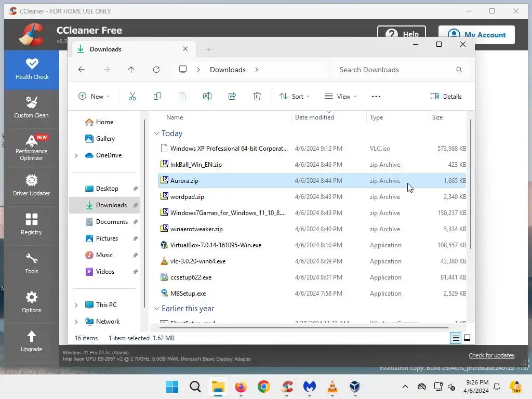Open Registry section in CCleaner
The image size is (532, 399).
click(32, 224)
